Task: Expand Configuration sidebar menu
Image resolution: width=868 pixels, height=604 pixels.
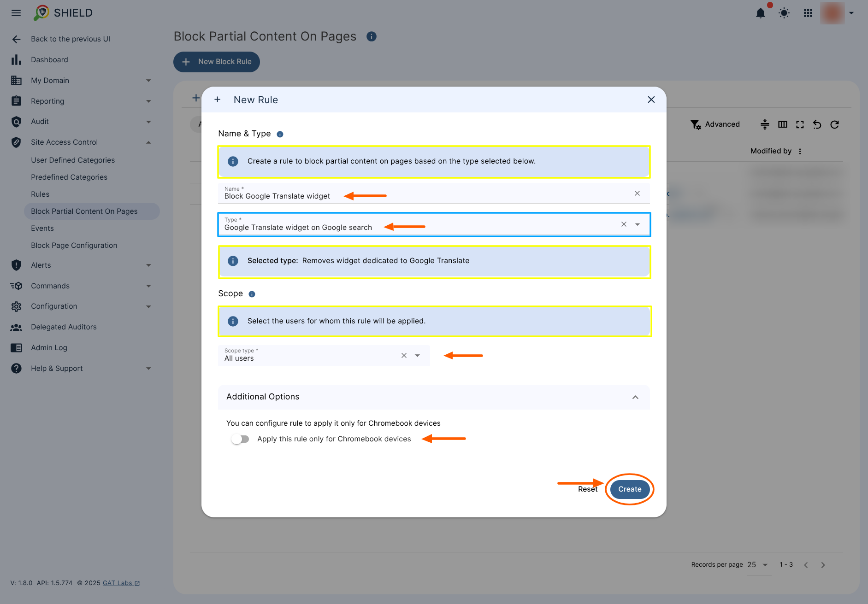Action: (148, 307)
